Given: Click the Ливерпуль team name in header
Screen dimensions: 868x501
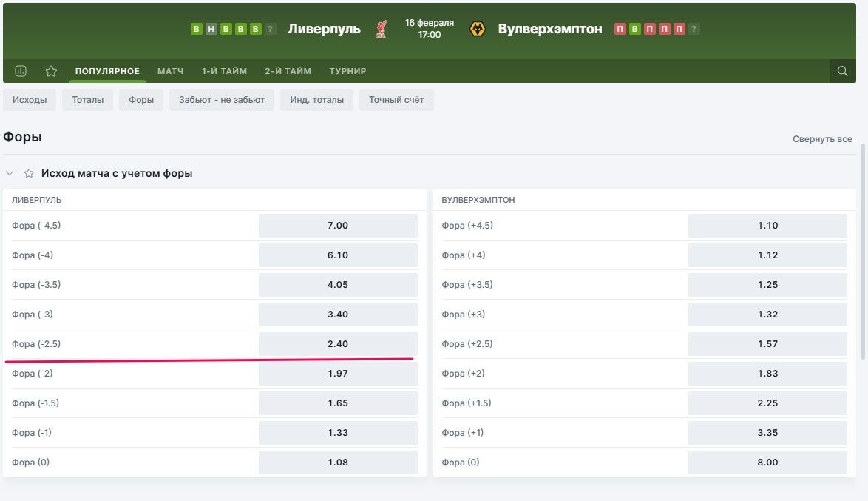Looking at the screenshot, I should click(324, 29).
